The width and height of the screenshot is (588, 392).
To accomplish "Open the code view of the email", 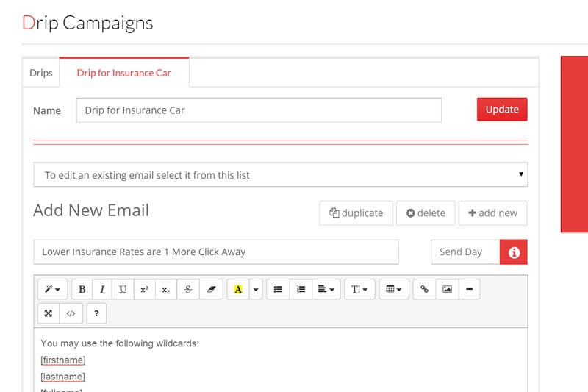I will [x=71, y=313].
